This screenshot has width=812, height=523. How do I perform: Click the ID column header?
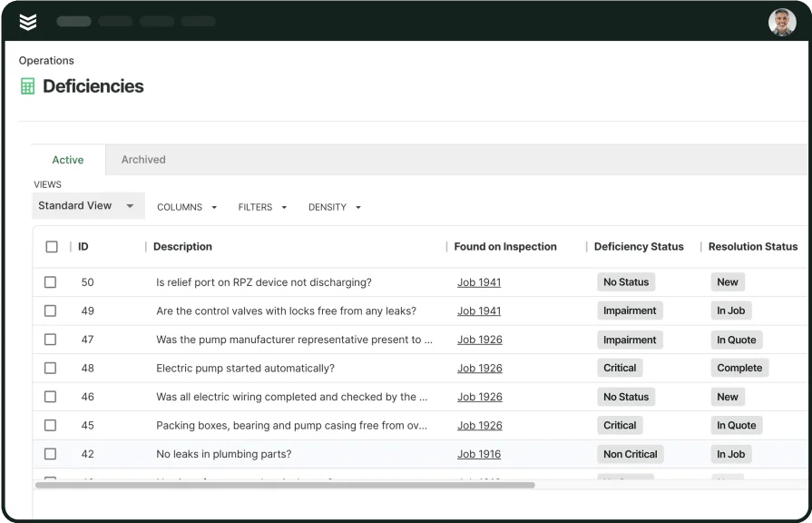(x=83, y=247)
